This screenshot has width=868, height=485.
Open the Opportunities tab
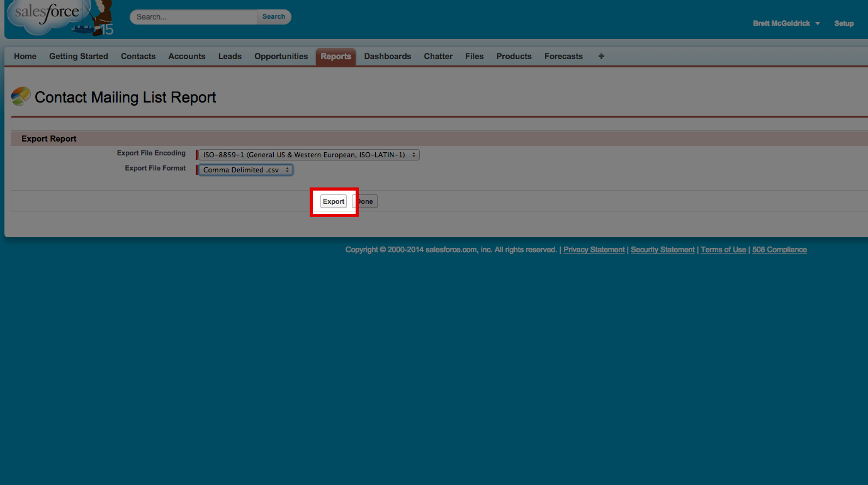pyautogui.click(x=281, y=57)
